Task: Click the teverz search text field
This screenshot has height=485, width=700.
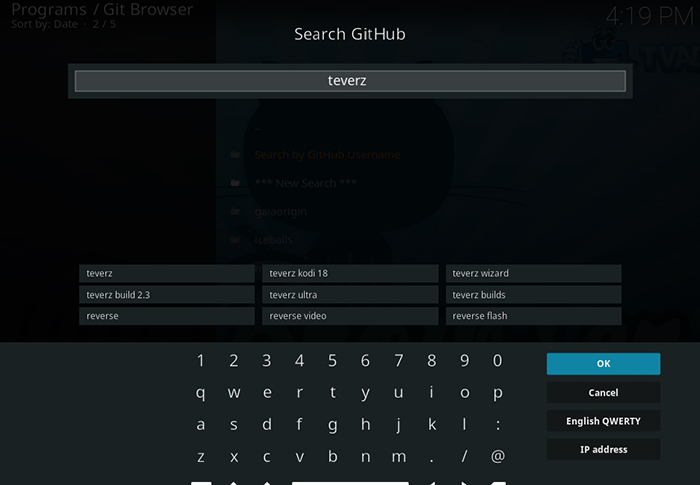Action: pyautogui.click(x=350, y=81)
